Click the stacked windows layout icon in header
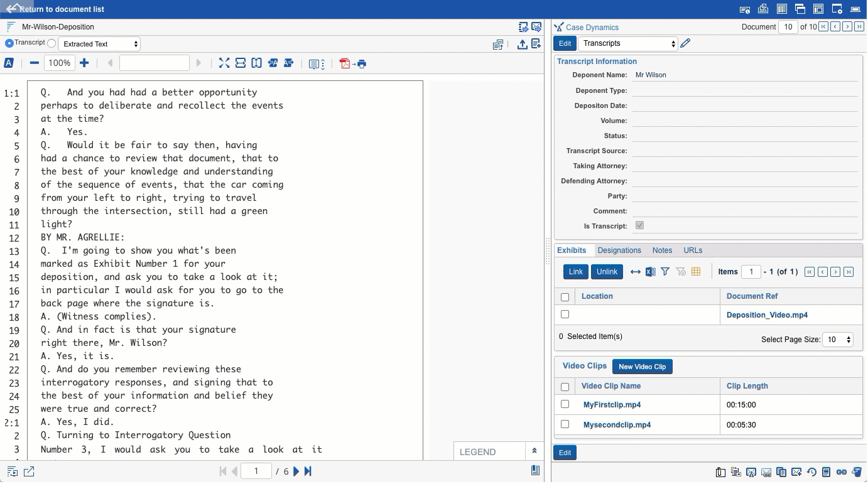This screenshot has height=484, width=868. (x=800, y=9)
